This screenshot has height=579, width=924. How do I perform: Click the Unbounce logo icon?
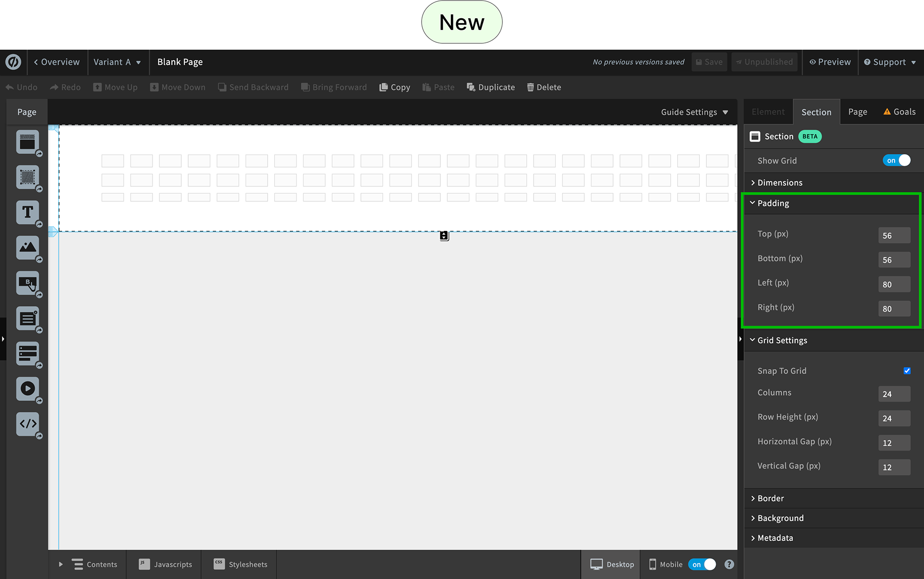(13, 62)
